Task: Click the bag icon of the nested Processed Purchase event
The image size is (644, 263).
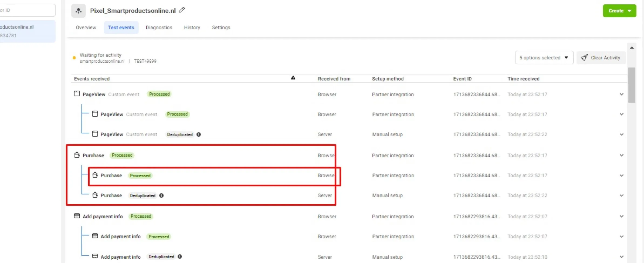Action: coord(95,175)
